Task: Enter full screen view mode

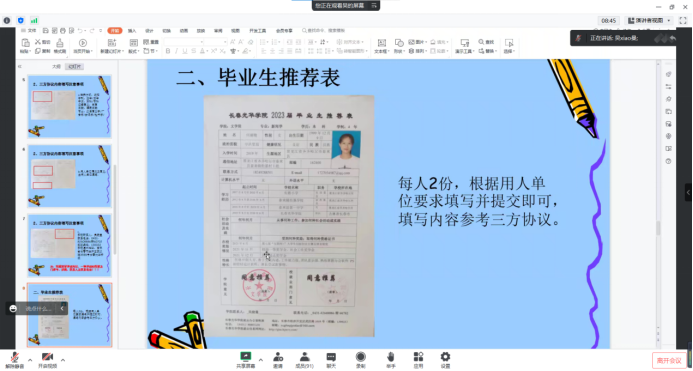Action: pos(683,20)
